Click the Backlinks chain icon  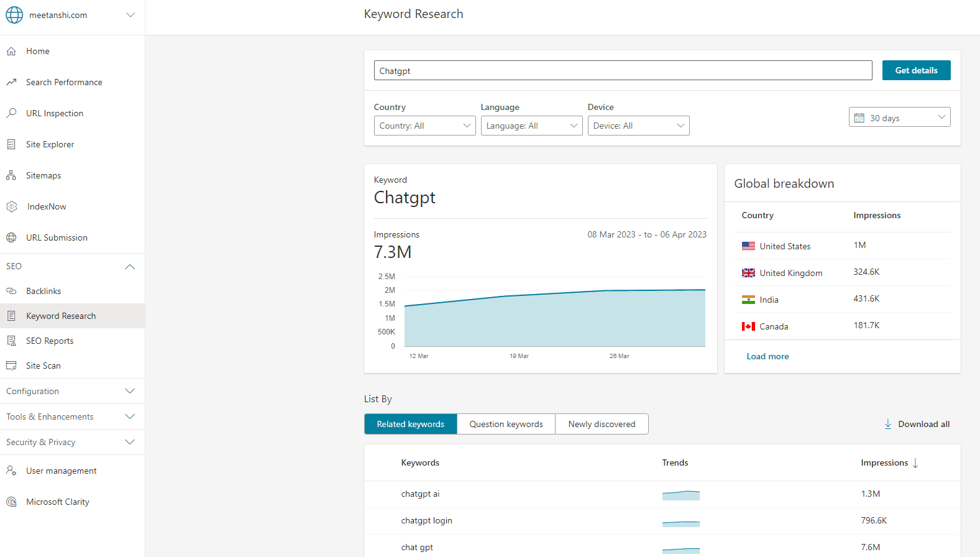tap(11, 291)
